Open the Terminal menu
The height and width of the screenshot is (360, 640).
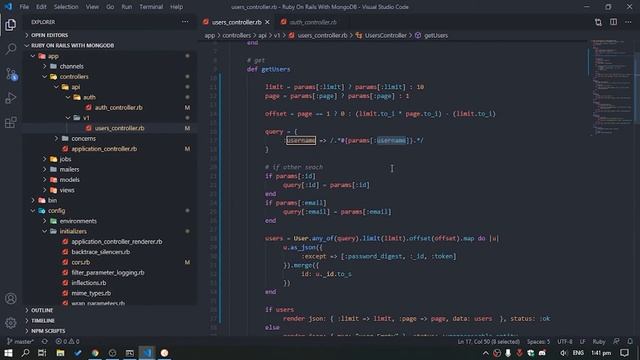pos(151,7)
